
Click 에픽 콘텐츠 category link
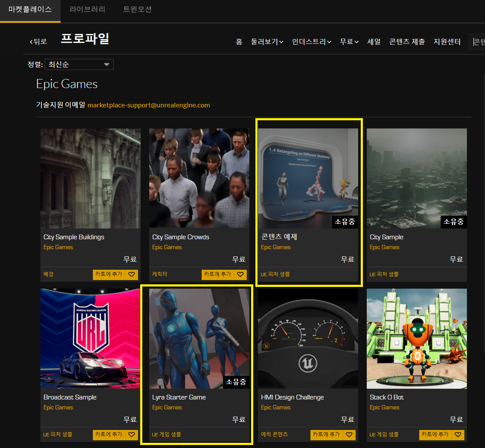click(274, 434)
